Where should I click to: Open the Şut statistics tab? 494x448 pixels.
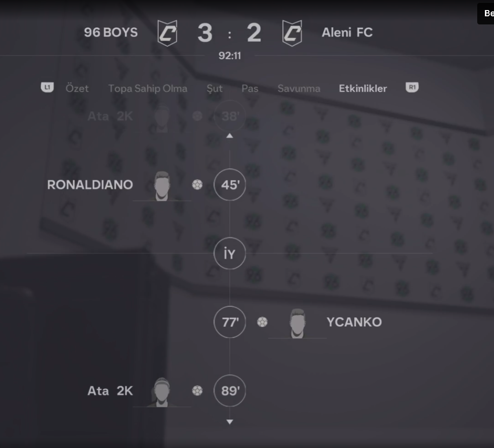pos(215,89)
